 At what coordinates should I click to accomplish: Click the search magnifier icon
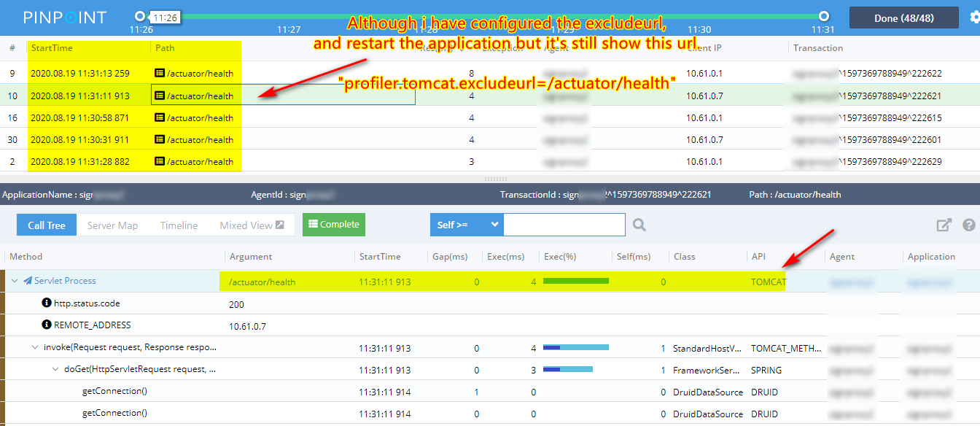[x=639, y=225]
